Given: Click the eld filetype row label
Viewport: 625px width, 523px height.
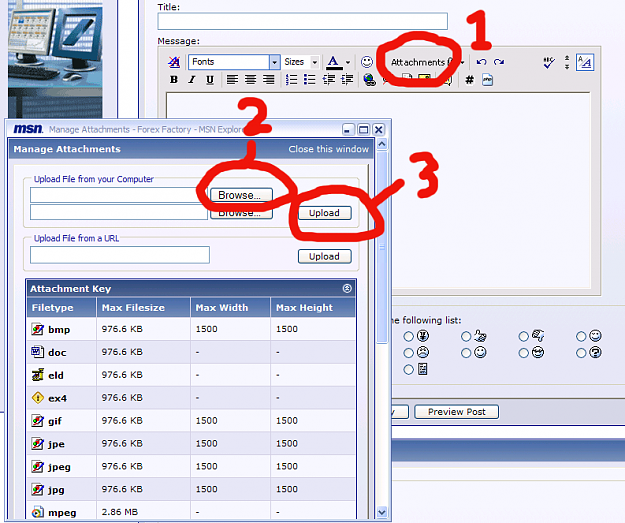Looking at the screenshot, I should coord(56,375).
